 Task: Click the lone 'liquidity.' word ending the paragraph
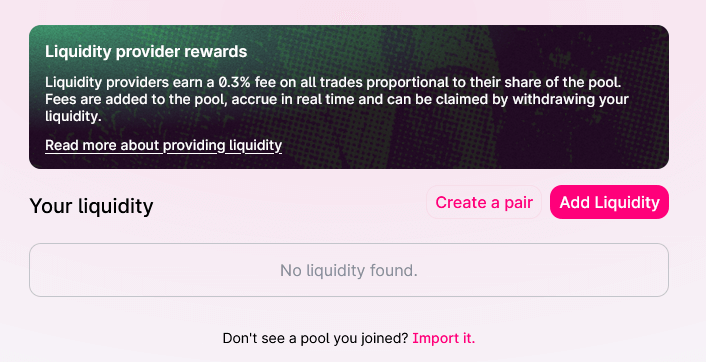(73, 116)
